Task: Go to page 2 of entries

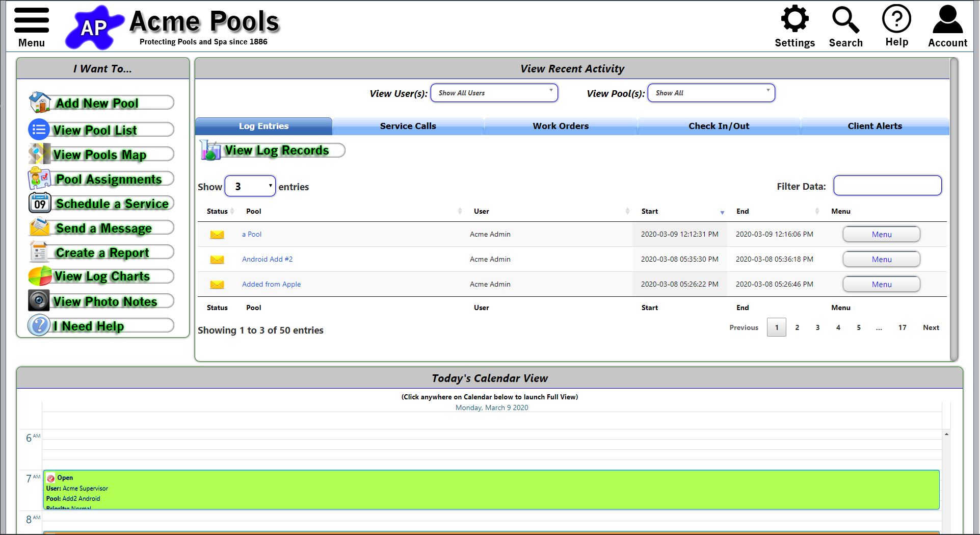Action: [797, 327]
